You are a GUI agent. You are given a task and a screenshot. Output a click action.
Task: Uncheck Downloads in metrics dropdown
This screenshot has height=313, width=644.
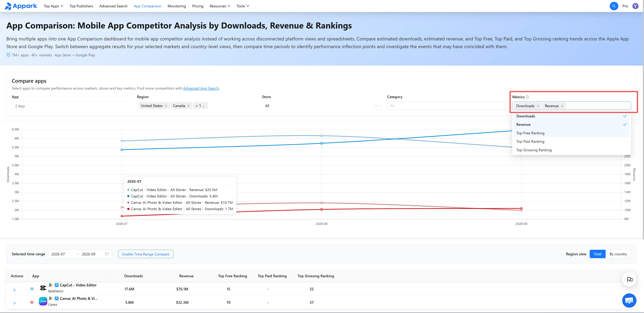[571, 116]
